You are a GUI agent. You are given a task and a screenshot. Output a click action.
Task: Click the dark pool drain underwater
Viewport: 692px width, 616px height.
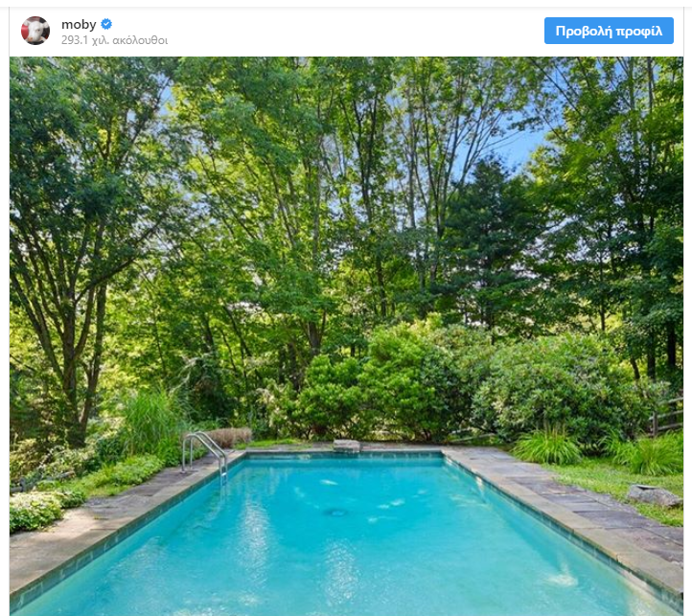tap(335, 512)
